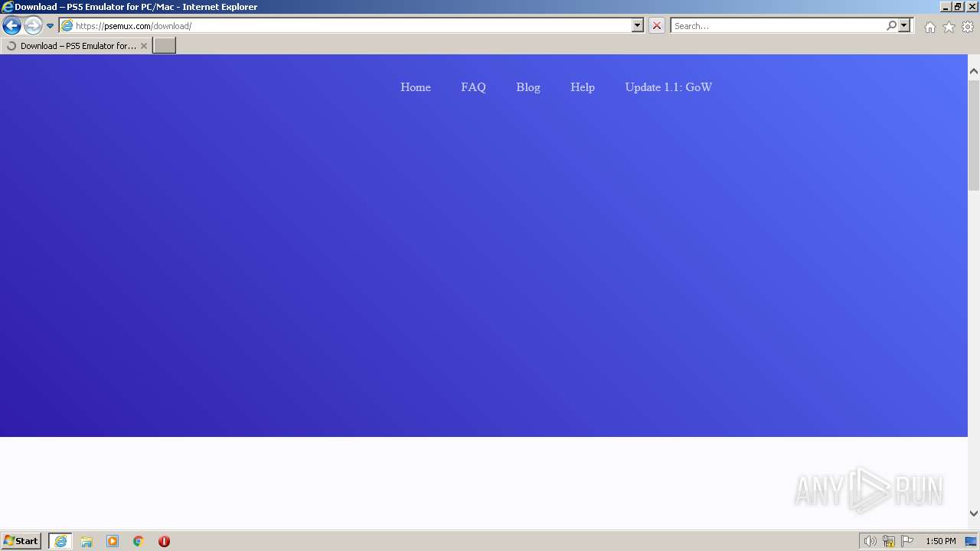Click the network tray icon
Screen dimensions: 980x551
tap(889, 541)
